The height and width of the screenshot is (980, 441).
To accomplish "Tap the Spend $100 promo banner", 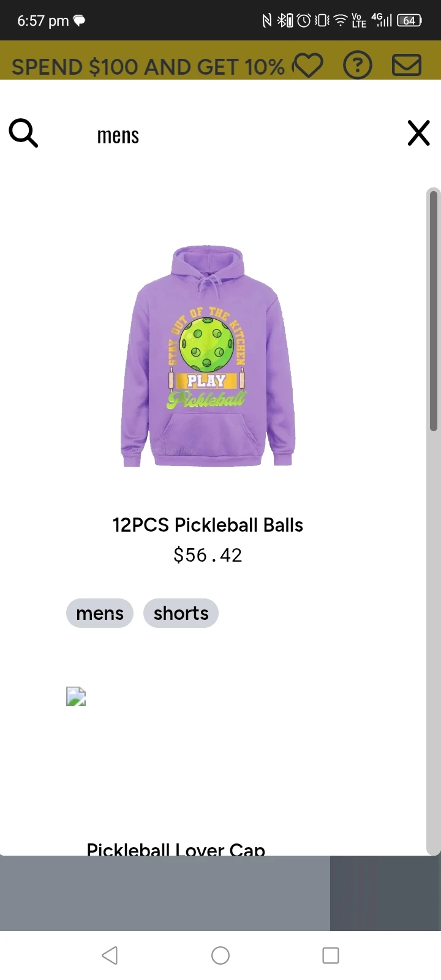I will pyautogui.click(x=148, y=66).
